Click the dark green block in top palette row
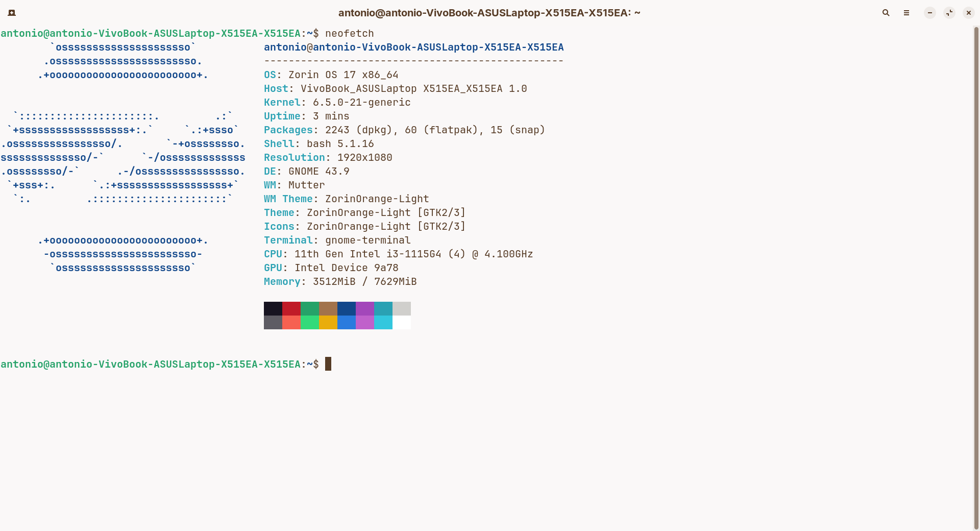 [310, 308]
